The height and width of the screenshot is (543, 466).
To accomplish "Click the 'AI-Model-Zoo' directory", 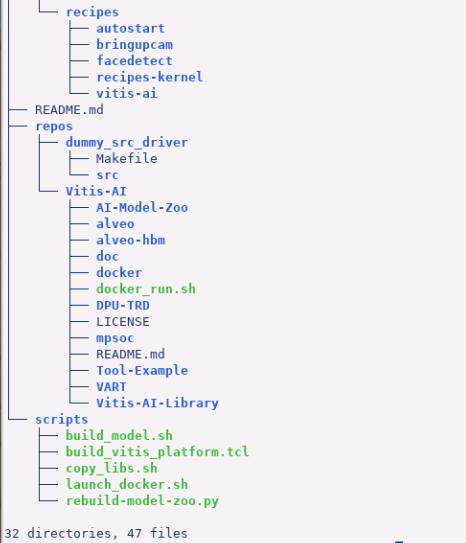I will point(142,207).
